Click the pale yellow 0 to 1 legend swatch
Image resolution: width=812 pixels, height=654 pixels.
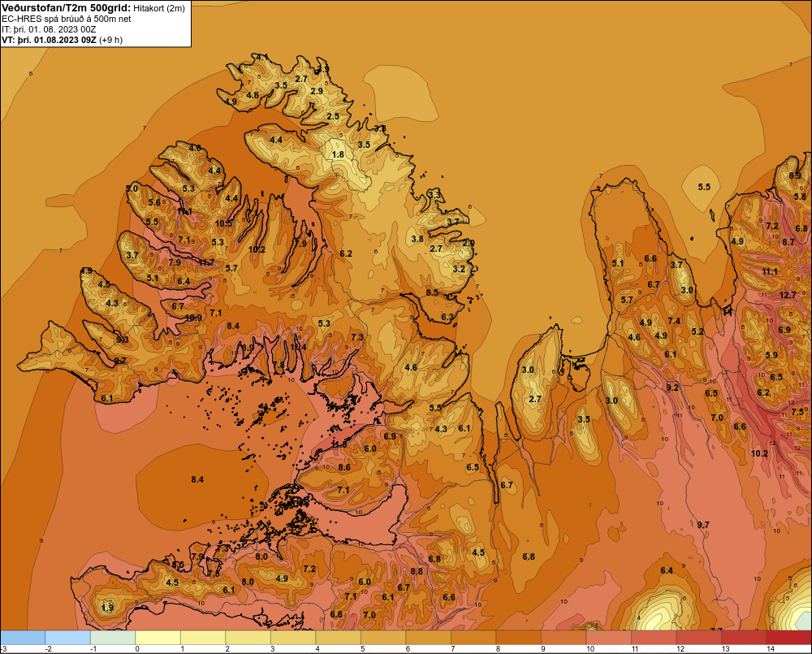(x=158, y=638)
